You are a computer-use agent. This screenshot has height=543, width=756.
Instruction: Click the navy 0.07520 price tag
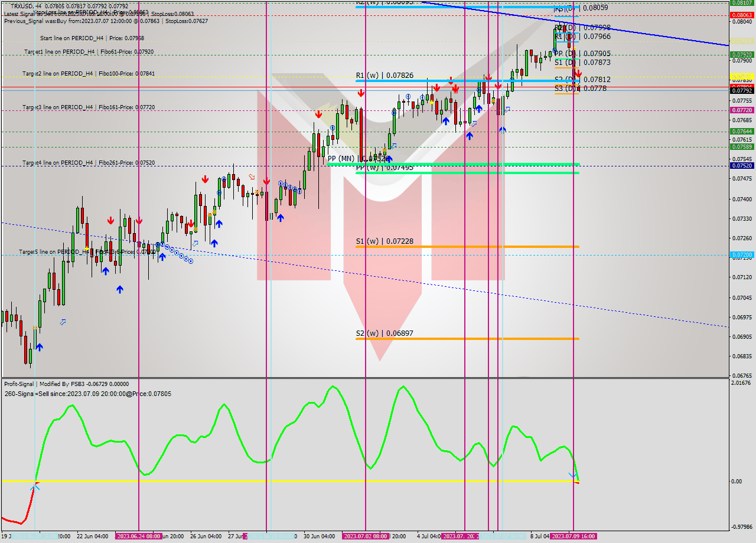(741, 166)
